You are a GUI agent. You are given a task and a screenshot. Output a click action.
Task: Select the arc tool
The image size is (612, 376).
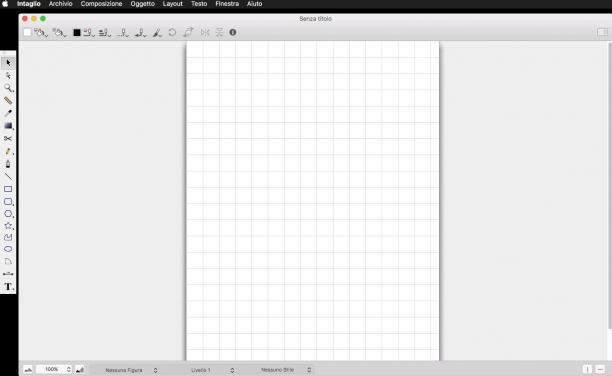coord(8,261)
